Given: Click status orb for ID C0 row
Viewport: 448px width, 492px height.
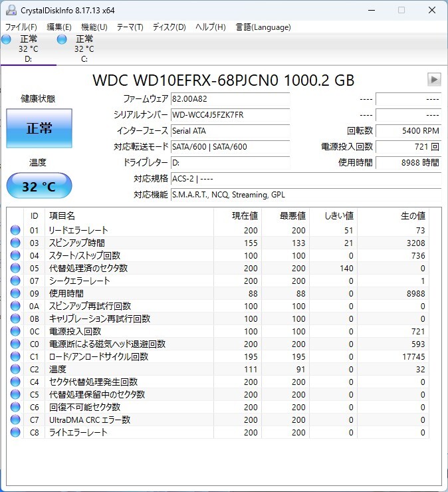Looking at the screenshot, I should pos(15,344).
